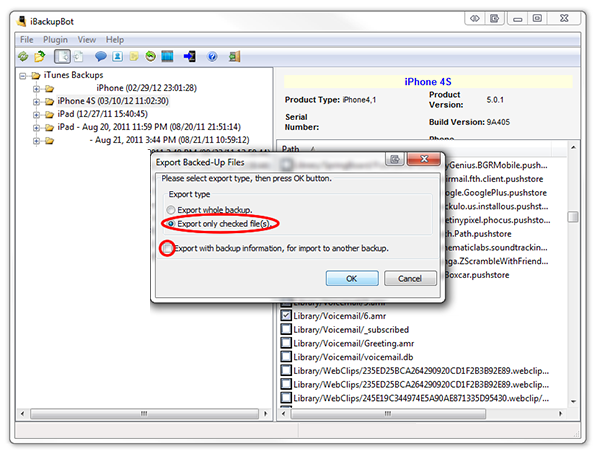
Task: Click the open backup folder toolbar icon
Action: click(x=39, y=57)
